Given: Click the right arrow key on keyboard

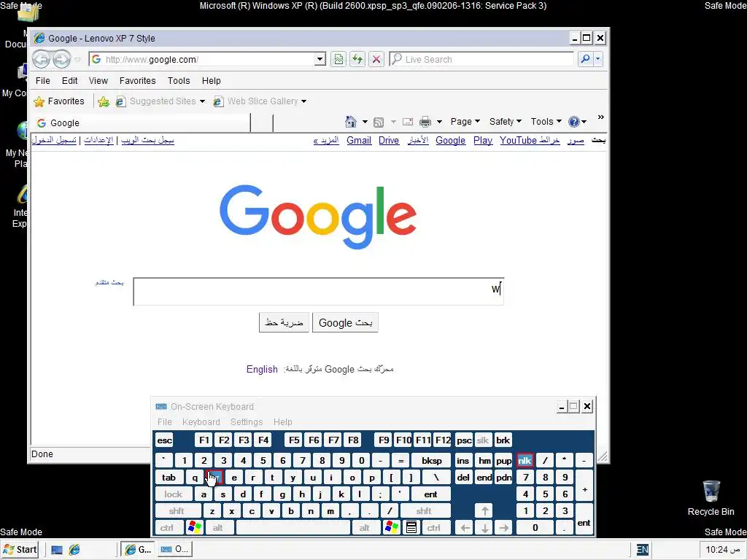Looking at the screenshot, I should pyautogui.click(x=503, y=528).
